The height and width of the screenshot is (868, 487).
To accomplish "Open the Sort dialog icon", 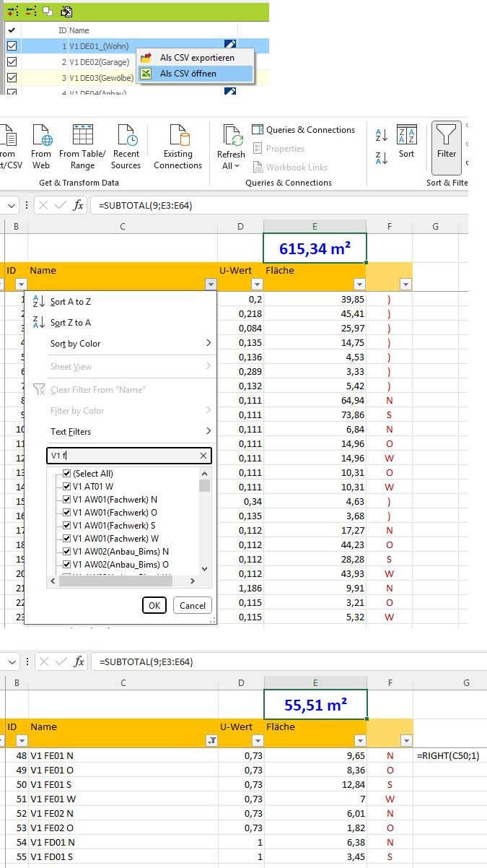I will tap(407, 137).
